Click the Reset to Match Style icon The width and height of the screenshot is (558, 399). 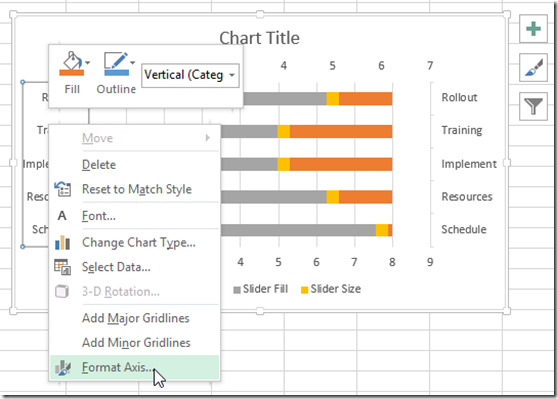(x=63, y=189)
